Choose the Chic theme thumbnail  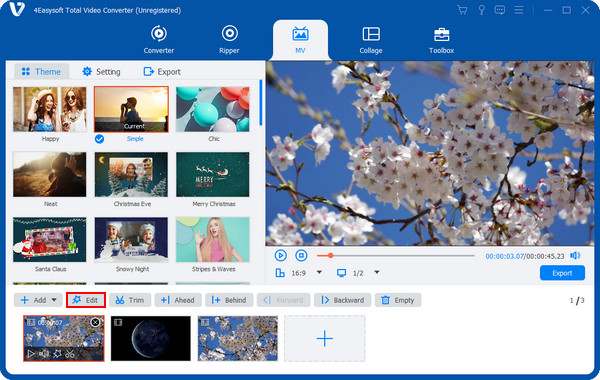(x=213, y=109)
